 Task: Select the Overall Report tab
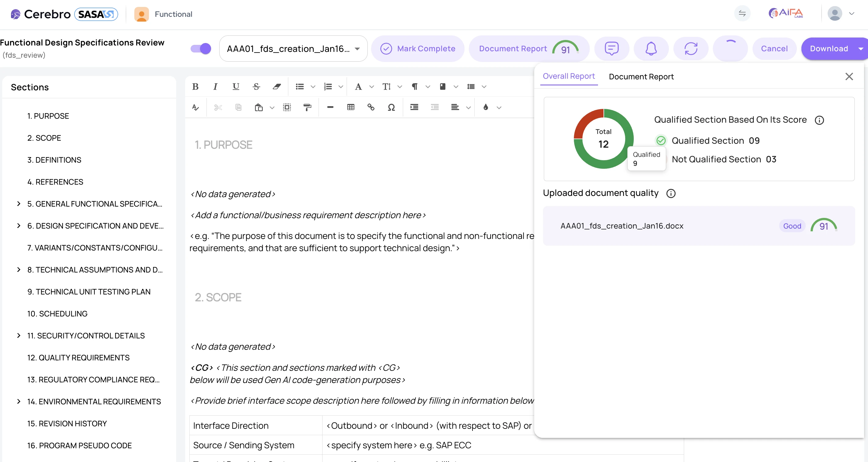click(x=568, y=76)
